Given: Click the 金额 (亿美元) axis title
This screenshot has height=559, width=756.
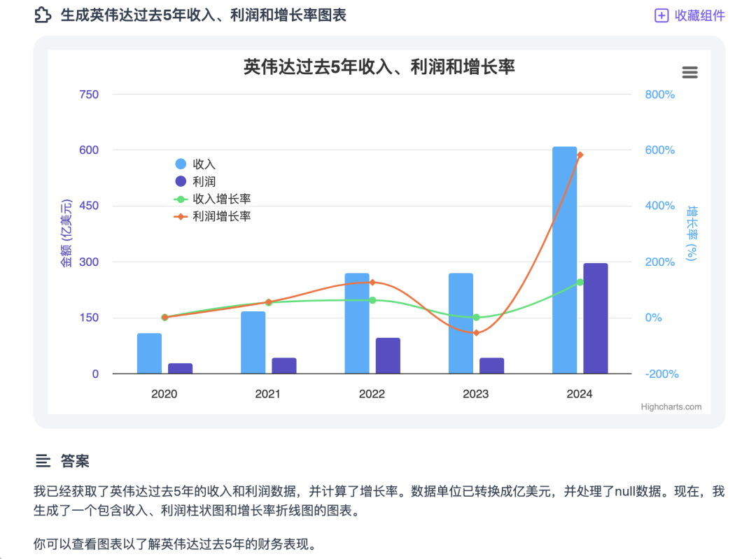Looking at the screenshot, I should 66,233.
